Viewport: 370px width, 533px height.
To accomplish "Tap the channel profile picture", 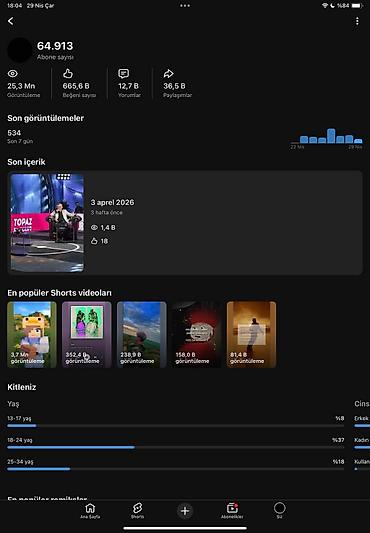I will coord(20,50).
